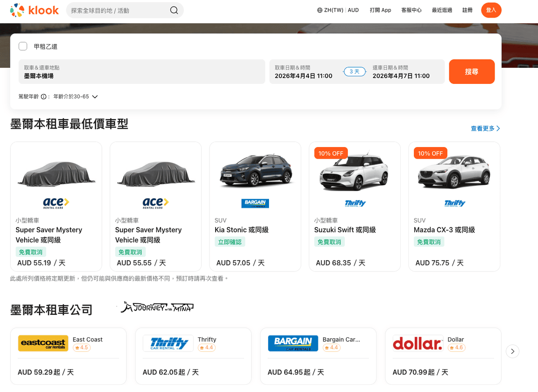Click the Bargain Car 4.4 rating badge

[332, 348]
